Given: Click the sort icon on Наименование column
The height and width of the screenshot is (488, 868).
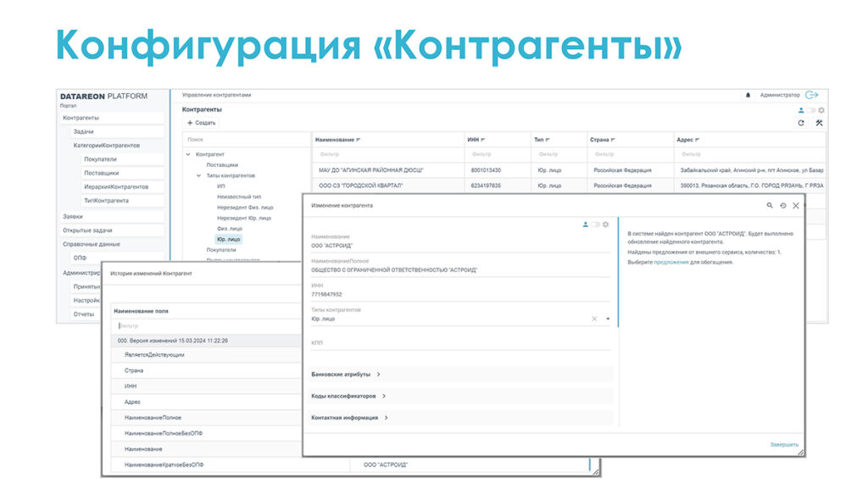Looking at the screenshot, I should [x=358, y=139].
